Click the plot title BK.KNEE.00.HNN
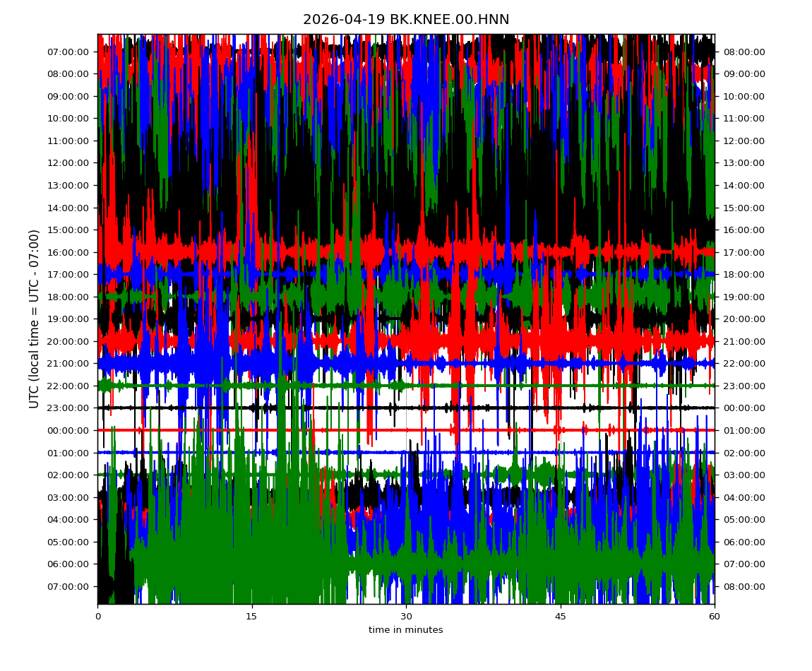Screen dimensions: 812x671 point(406,20)
